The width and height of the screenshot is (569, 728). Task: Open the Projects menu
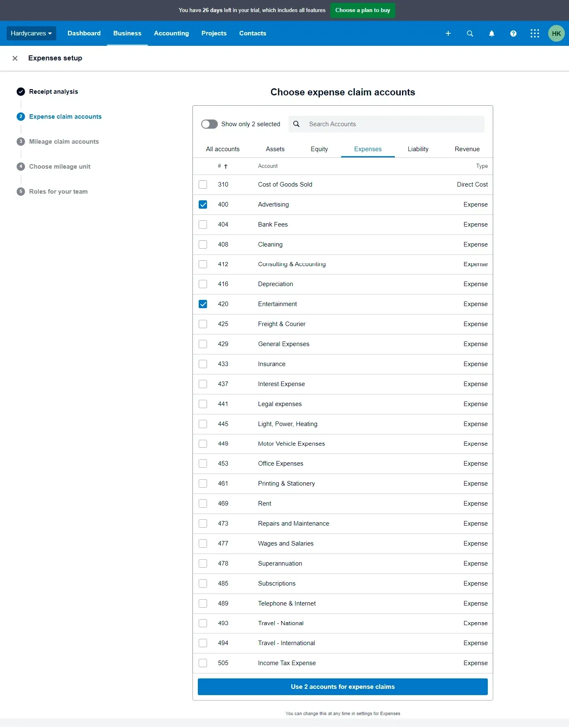tap(214, 33)
